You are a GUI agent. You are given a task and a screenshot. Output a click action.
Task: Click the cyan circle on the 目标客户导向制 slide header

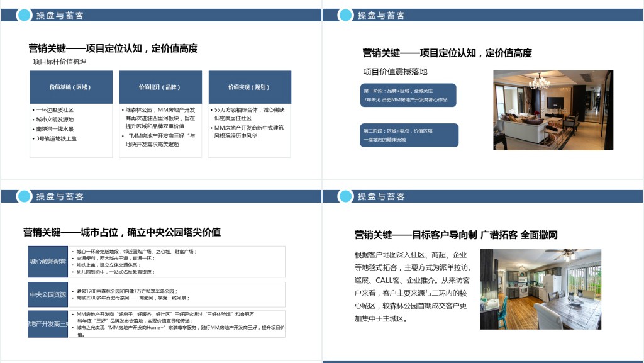coord(345,196)
